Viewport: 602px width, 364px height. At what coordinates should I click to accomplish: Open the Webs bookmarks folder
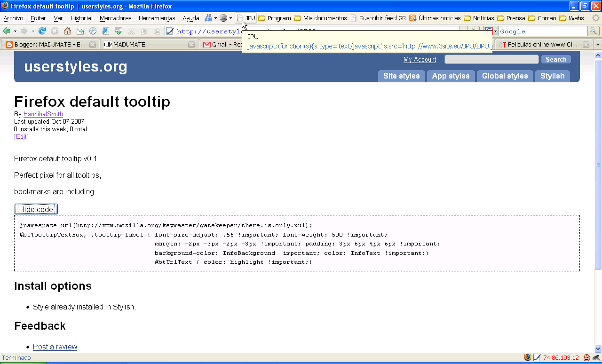click(x=572, y=18)
